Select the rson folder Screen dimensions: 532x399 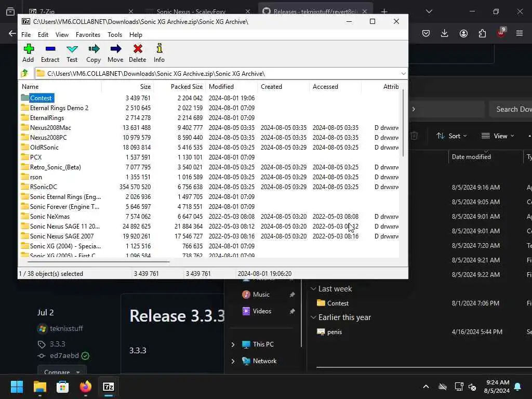(36, 177)
